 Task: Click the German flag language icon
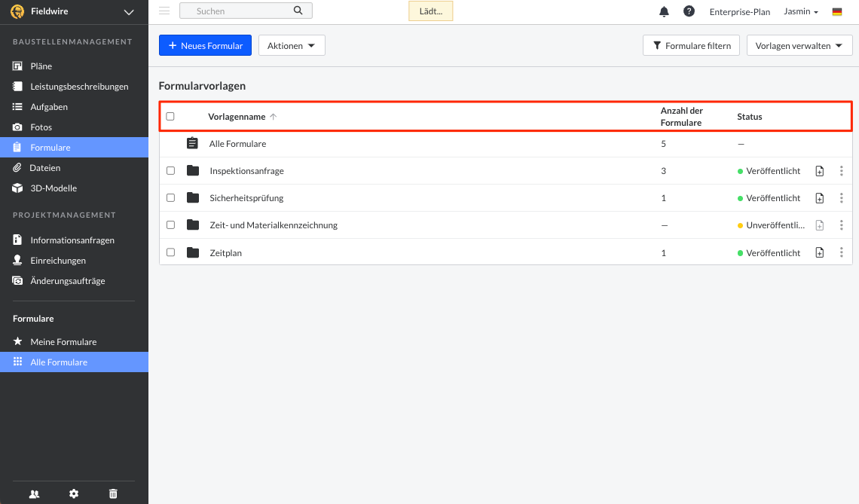[837, 12]
